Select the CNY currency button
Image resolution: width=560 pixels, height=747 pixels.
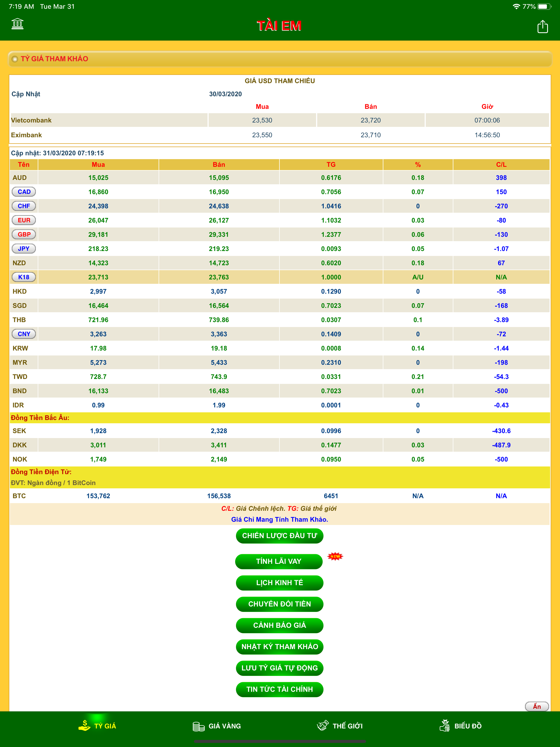[24, 334]
